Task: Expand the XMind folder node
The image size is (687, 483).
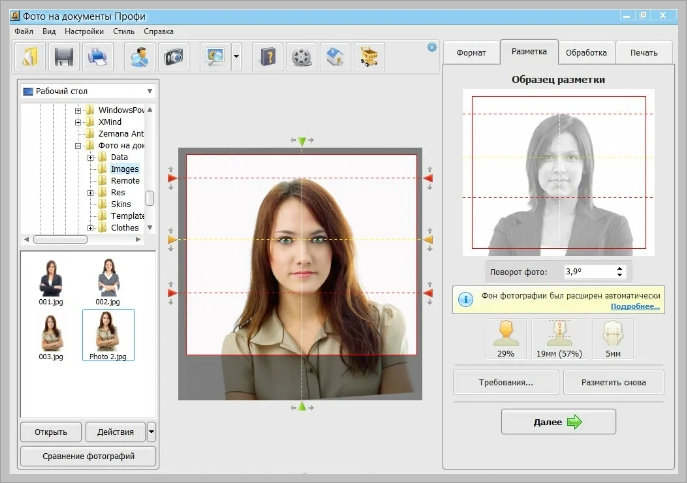Action: tap(78, 122)
